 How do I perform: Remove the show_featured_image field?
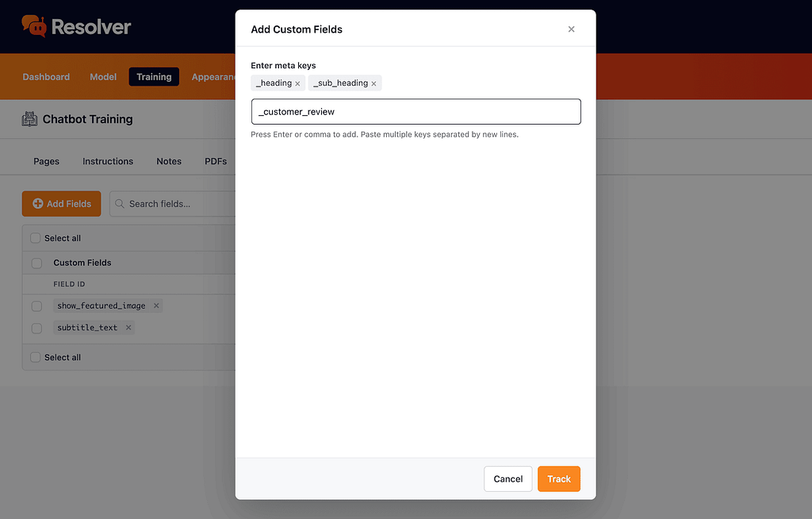point(156,306)
